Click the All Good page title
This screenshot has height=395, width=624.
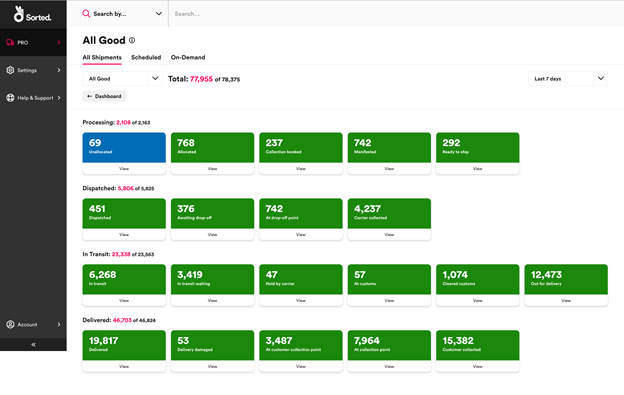pyautogui.click(x=104, y=40)
